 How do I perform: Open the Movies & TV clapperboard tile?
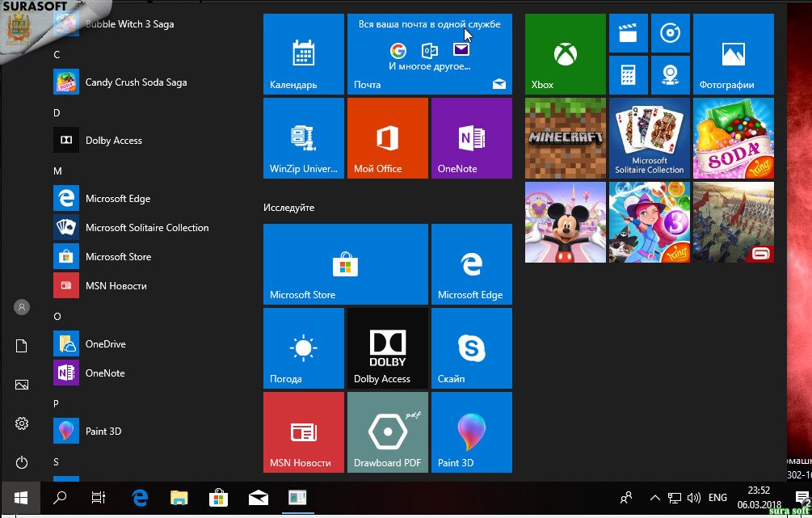click(x=627, y=33)
